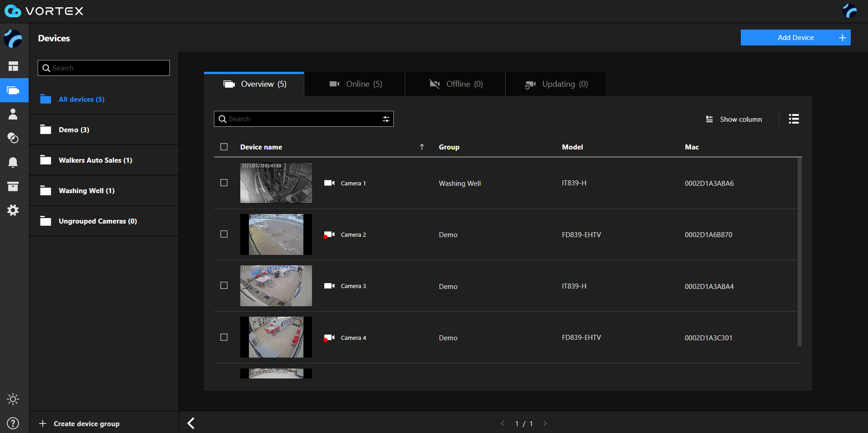868x433 pixels.
Task: Open the Users icon in sidebar
Action: point(13,114)
